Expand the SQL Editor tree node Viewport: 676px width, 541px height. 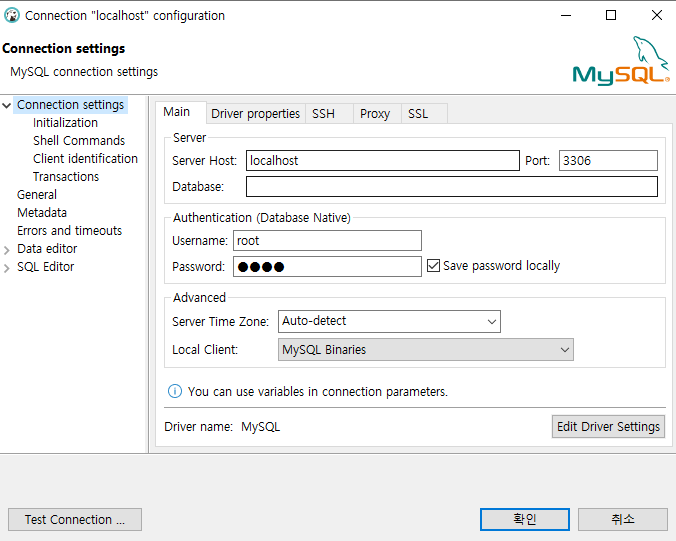6,268
